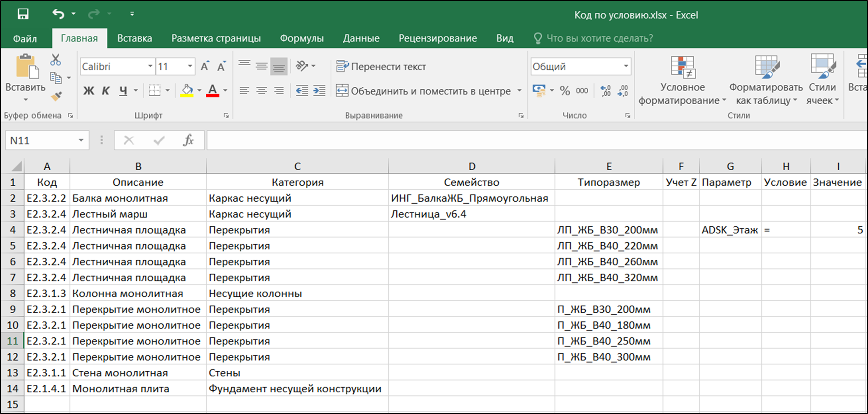Switch to the Вид tab

[505, 39]
